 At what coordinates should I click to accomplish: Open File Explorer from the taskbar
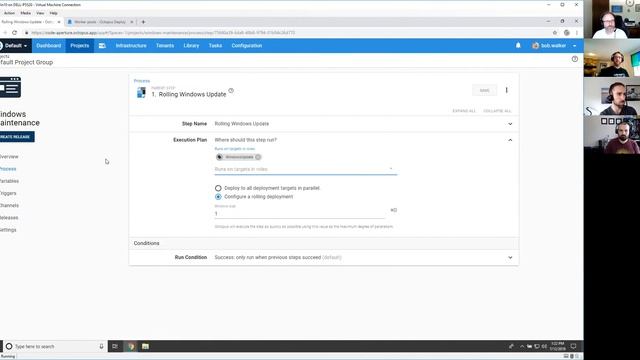coord(145,346)
